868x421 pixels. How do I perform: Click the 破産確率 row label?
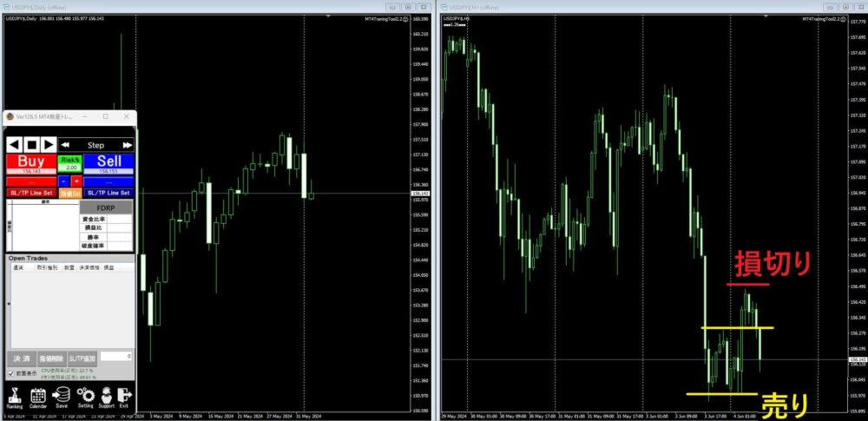coord(93,246)
